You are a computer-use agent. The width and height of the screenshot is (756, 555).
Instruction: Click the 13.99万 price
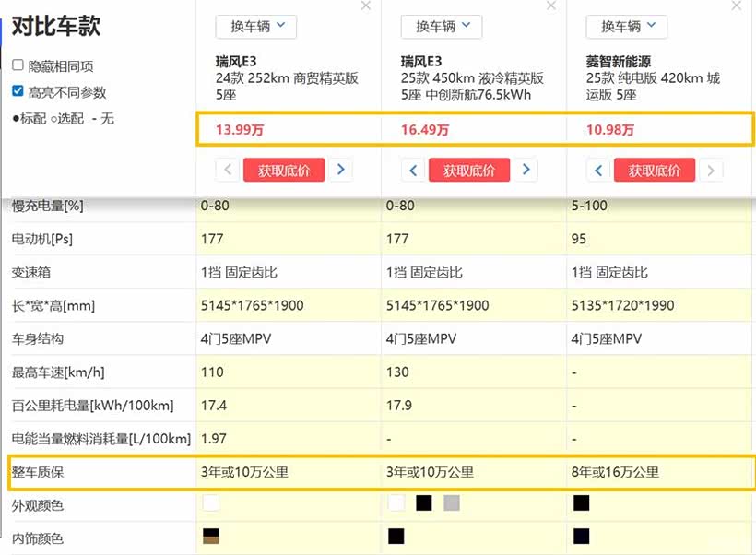tap(240, 130)
